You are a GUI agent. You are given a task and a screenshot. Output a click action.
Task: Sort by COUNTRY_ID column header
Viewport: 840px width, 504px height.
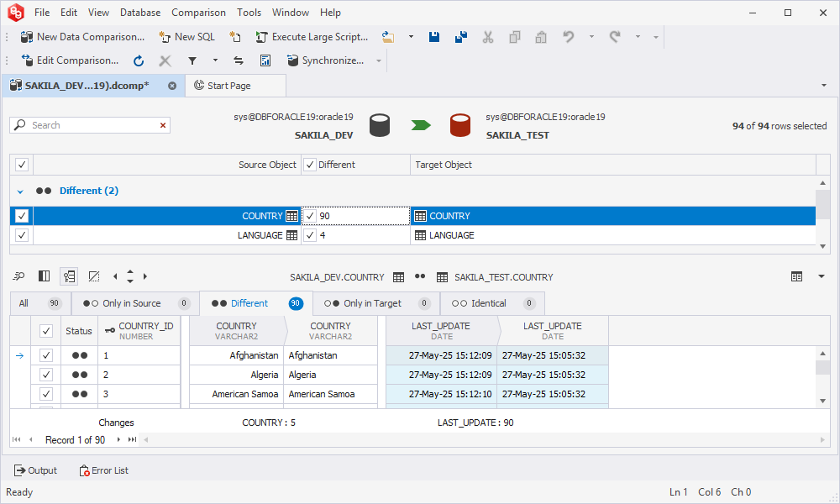(x=139, y=331)
